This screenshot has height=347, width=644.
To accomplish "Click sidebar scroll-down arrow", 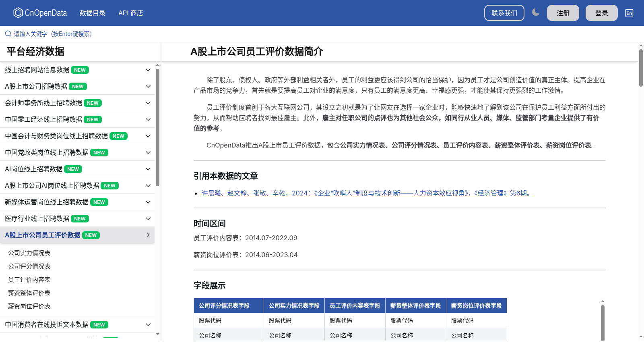I will coord(158,334).
